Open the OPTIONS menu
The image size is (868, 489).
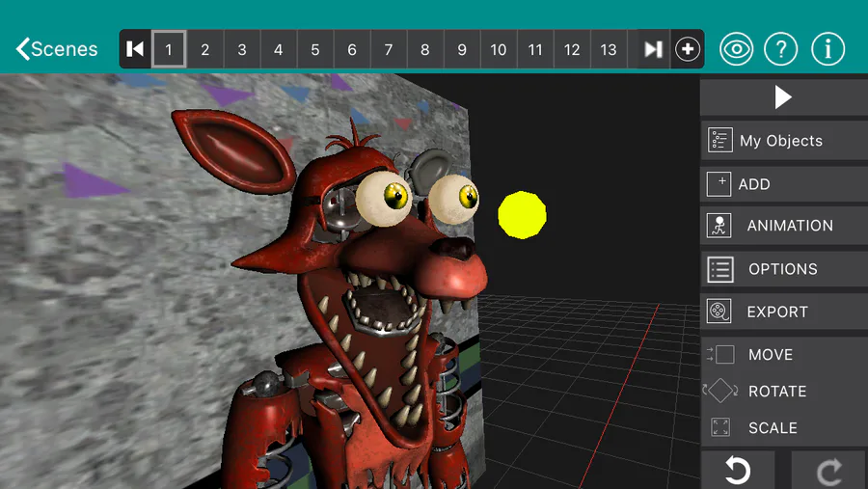tap(784, 268)
